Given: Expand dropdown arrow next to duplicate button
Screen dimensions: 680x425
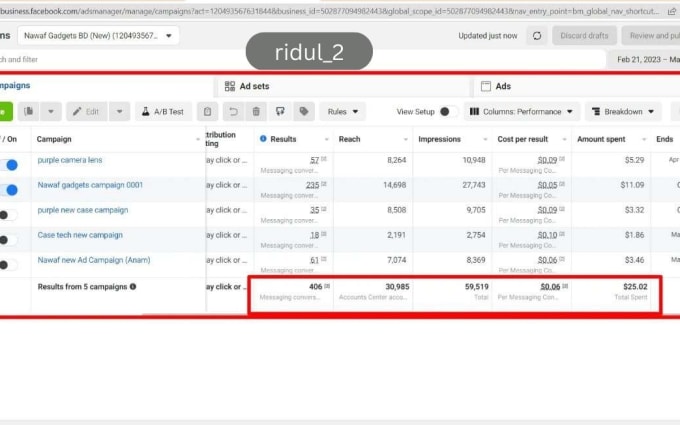Looking at the screenshot, I should pos(51,111).
